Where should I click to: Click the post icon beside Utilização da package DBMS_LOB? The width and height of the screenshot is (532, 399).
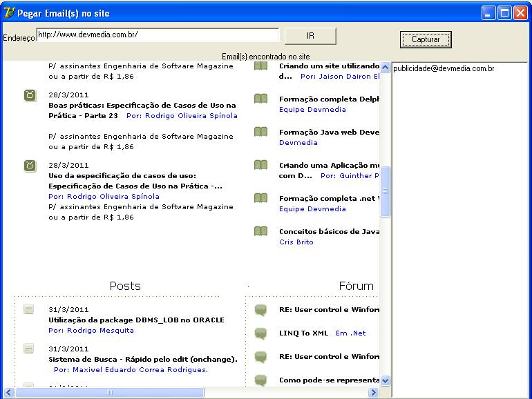coord(29,309)
